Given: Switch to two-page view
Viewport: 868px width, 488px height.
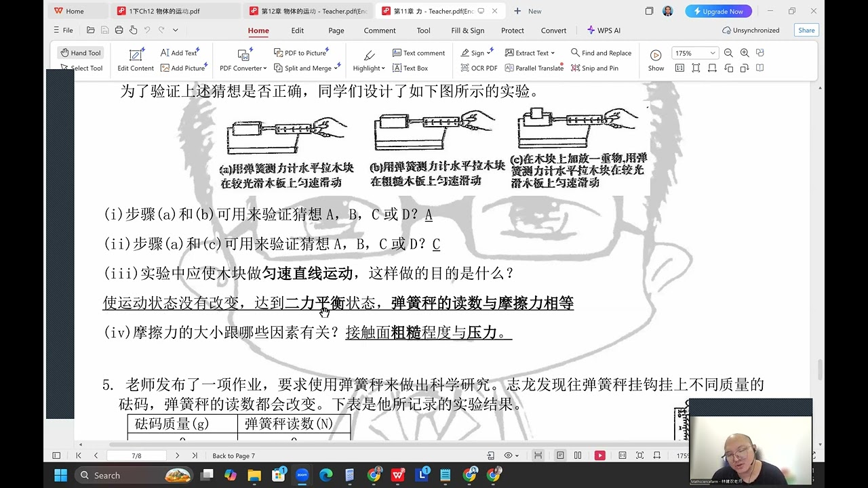Looking at the screenshot, I should point(578,455).
